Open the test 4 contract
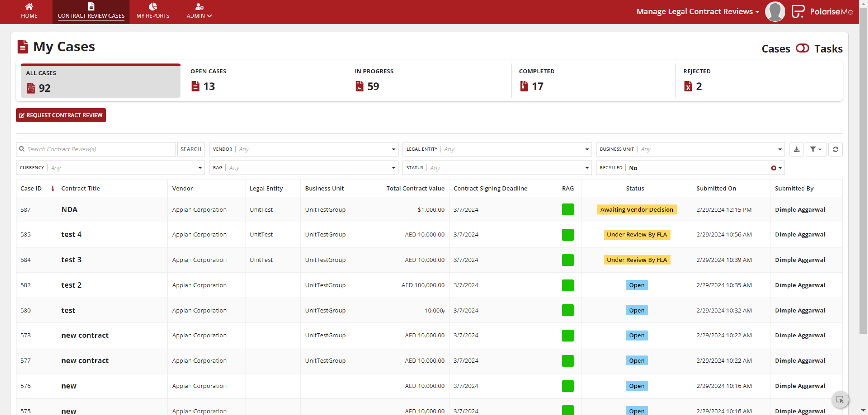 (x=71, y=234)
